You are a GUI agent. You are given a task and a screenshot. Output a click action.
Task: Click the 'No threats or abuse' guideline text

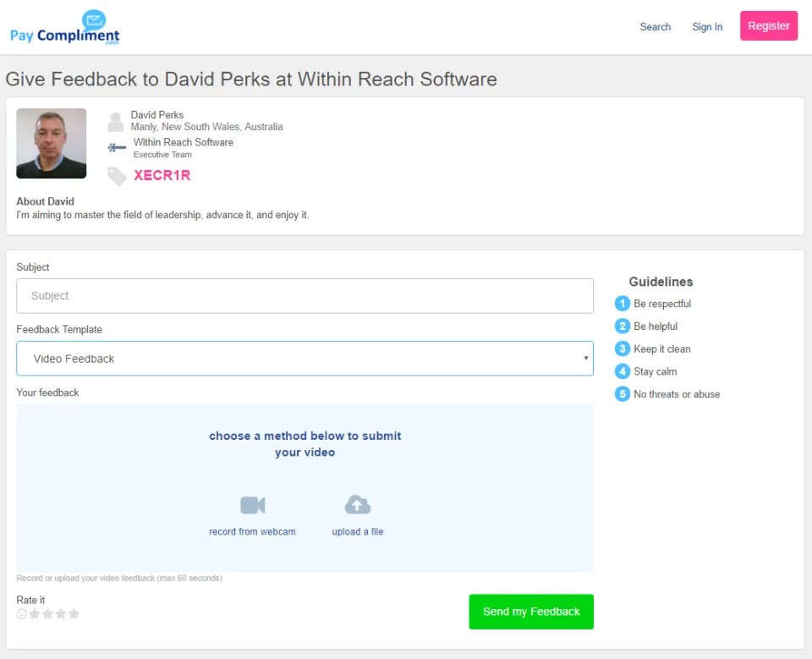pyautogui.click(x=677, y=394)
